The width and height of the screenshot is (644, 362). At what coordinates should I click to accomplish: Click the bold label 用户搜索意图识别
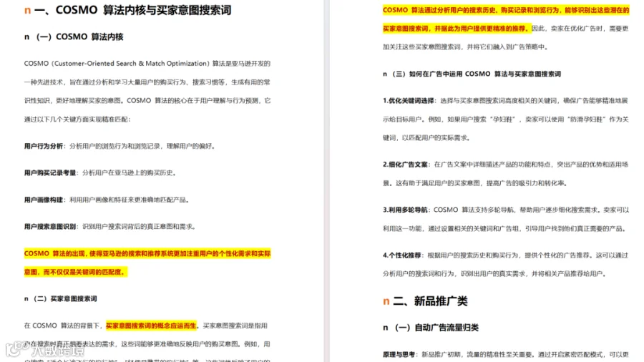(x=50, y=227)
